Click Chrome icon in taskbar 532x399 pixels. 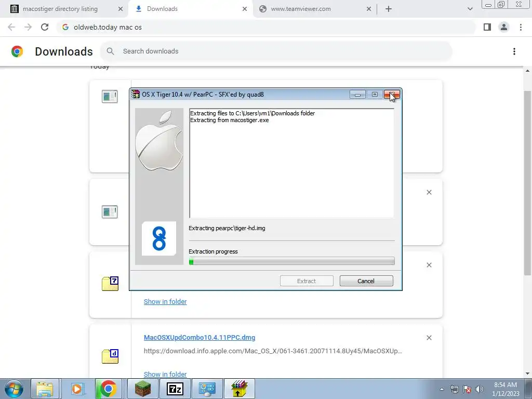(x=108, y=389)
